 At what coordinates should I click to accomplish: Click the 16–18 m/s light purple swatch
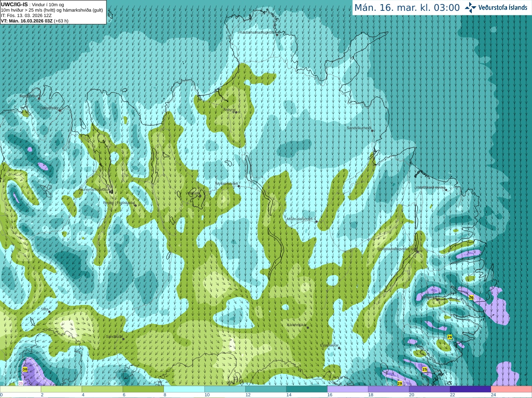pyautogui.click(x=348, y=389)
